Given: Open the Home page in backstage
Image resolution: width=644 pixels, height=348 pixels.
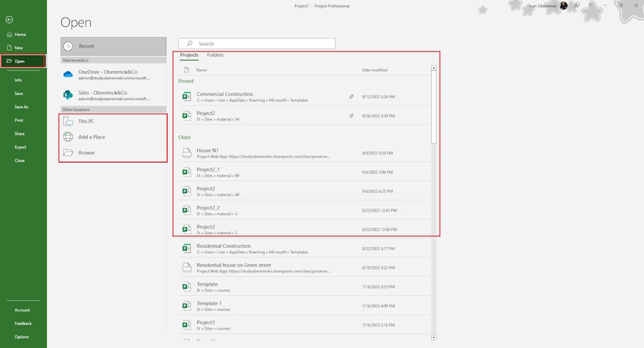Looking at the screenshot, I should (x=20, y=35).
